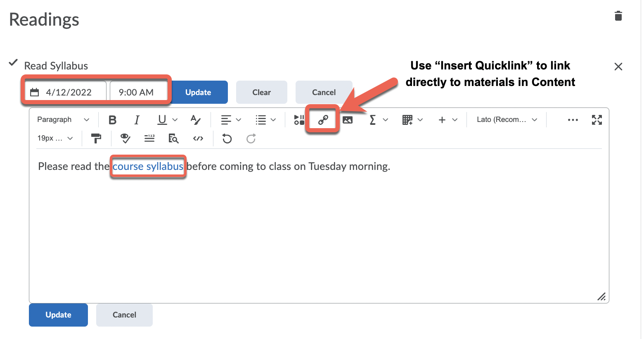Image resolution: width=644 pixels, height=339 pixels.
Task: Click the resize handle of editor
Action: coord(601,296)
